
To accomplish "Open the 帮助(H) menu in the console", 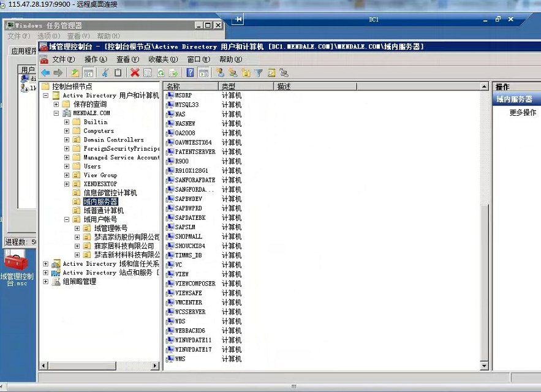I will coord(231,59).
